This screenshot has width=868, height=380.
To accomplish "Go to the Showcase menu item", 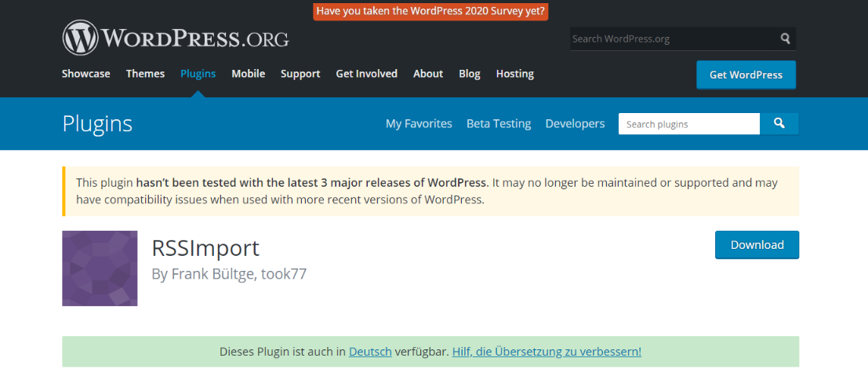I will 85,74.
